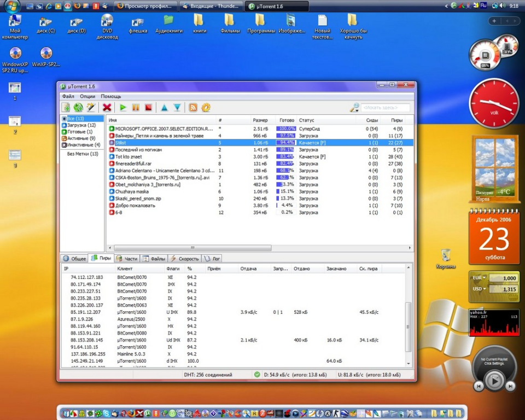Sort torrents by the Имя column header

pos(161,120)
